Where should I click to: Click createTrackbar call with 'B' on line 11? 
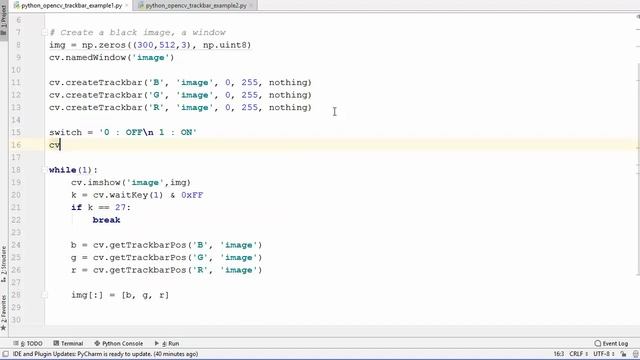pyautogui.click(x=180, y=82)
